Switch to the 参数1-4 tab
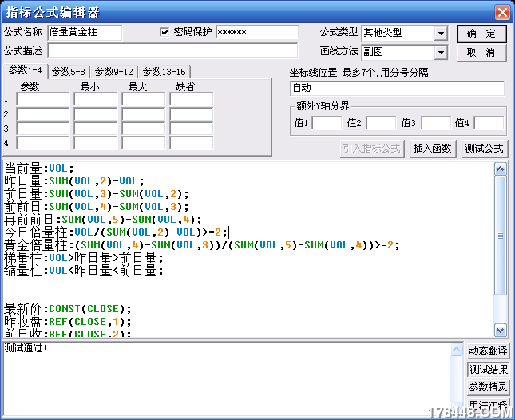 26,70
